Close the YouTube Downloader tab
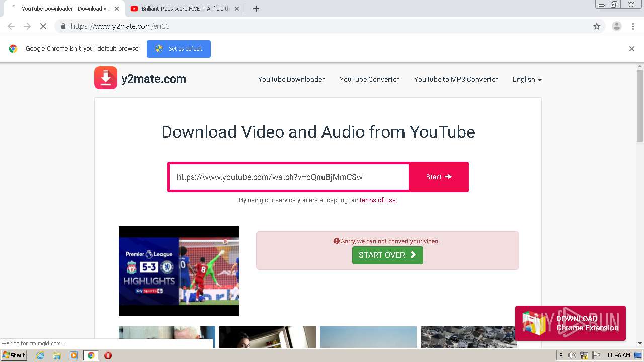The width and height of the screenshot is (644, 362). (117, 9)
